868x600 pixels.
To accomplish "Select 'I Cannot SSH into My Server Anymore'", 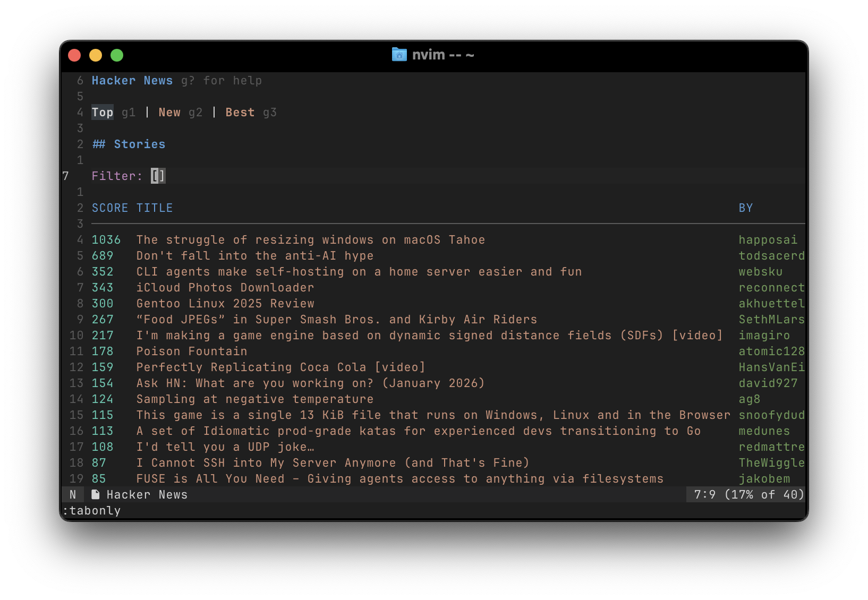I will (333, 462).
